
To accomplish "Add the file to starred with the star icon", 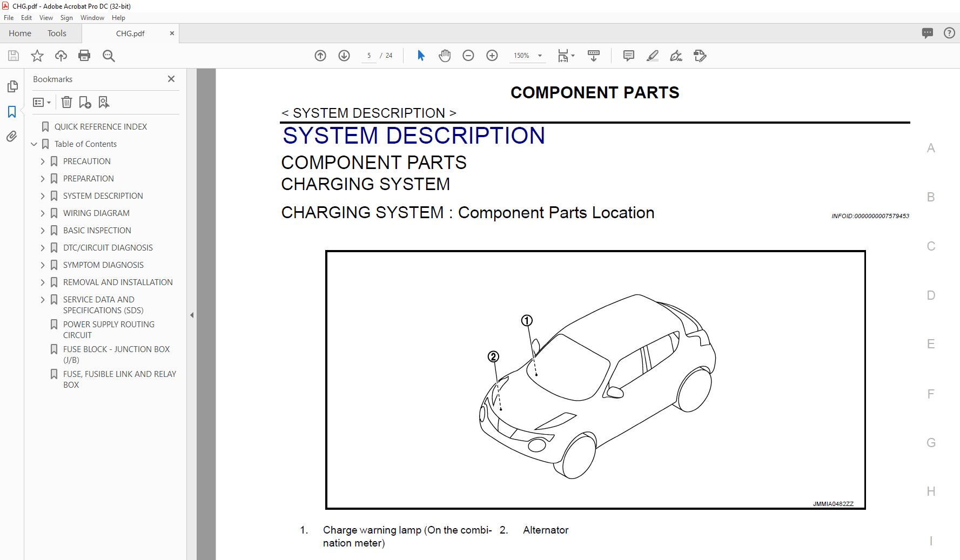I will coord(37,56).
